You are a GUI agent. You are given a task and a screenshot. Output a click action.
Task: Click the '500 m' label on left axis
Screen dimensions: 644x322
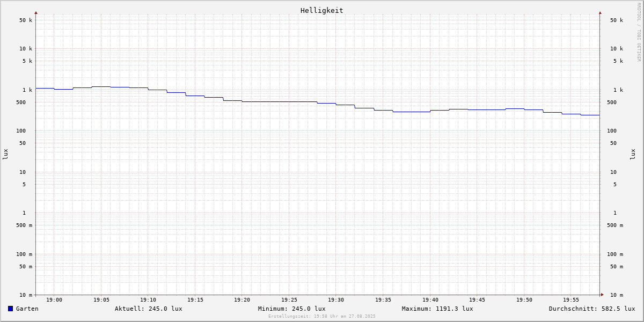coord(24,225)
